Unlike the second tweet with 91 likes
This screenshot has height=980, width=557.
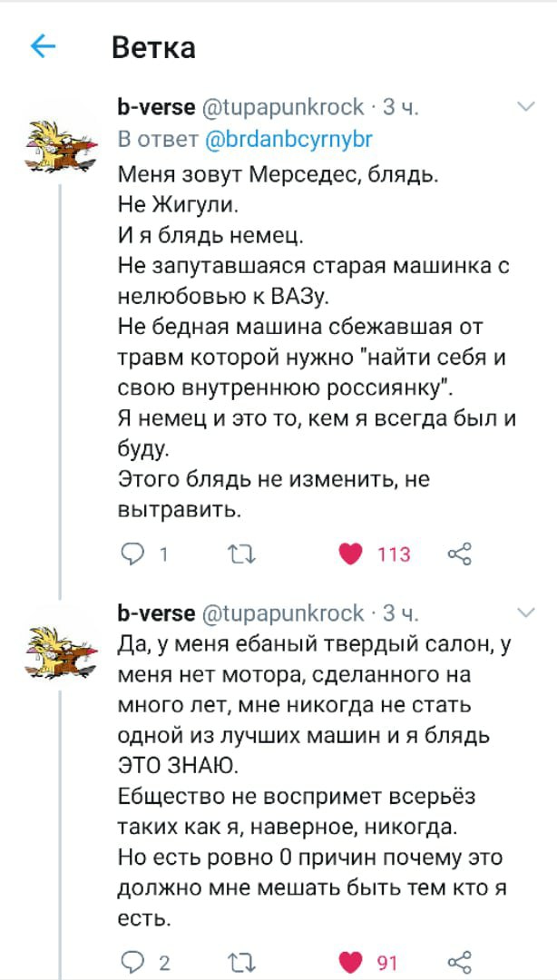tap(350, 961)
